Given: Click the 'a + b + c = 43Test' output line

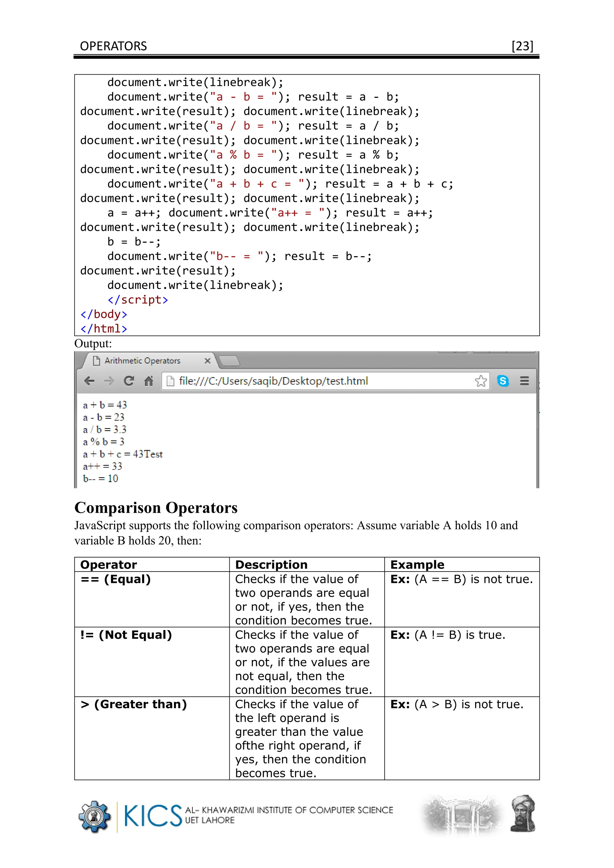Looking at the screenshot, I should (123, 454).
